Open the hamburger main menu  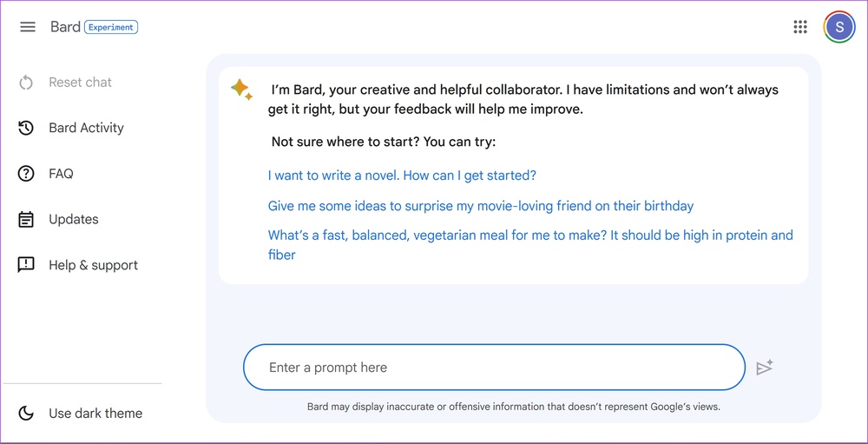(x=28, y=27)
